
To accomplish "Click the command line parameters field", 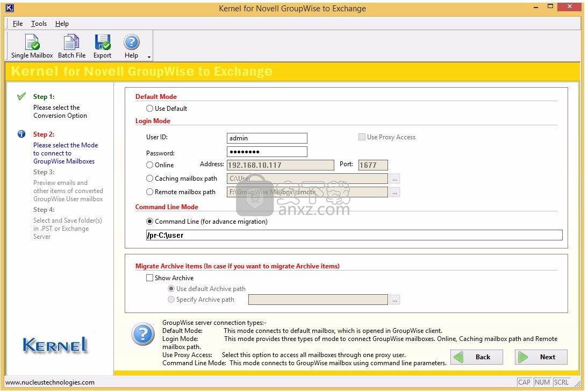I will click(354, 235).
